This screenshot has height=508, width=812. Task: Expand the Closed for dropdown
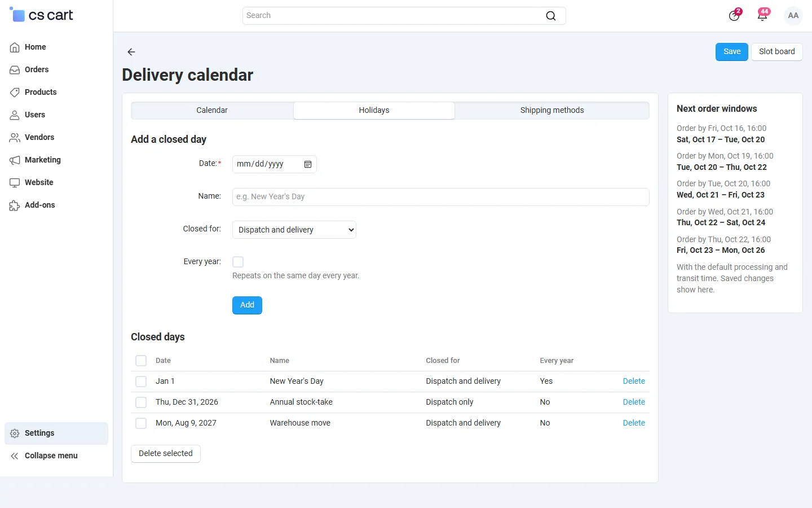(294, 230)
